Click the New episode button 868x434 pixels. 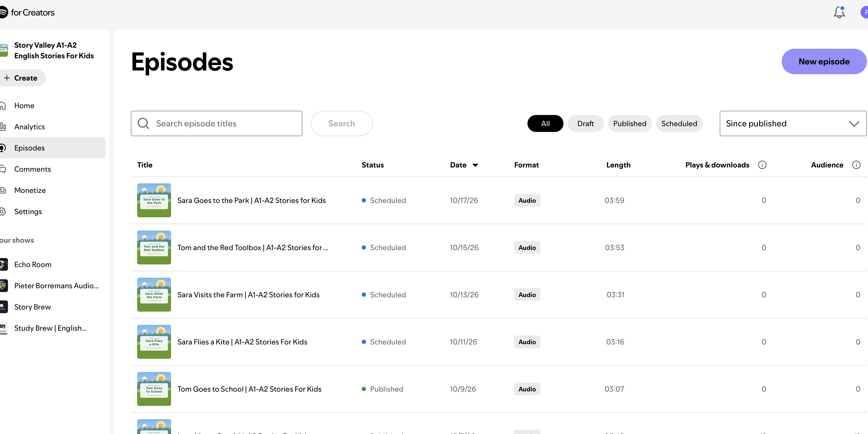824,61
